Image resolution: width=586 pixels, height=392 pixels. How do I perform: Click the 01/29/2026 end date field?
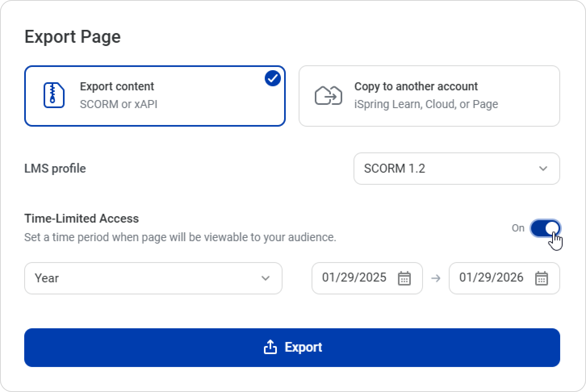click(491, 278)
